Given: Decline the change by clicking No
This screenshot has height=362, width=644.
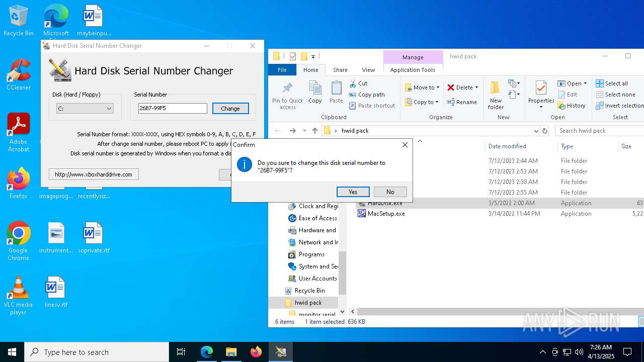Looking at the screenshot, I should 390,192.
